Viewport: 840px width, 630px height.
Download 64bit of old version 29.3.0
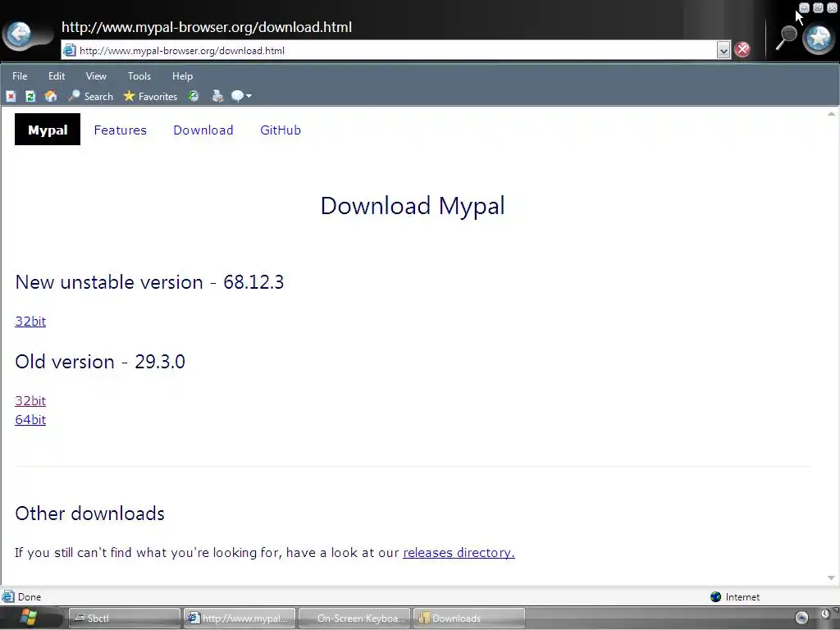(x=30, y=419)
